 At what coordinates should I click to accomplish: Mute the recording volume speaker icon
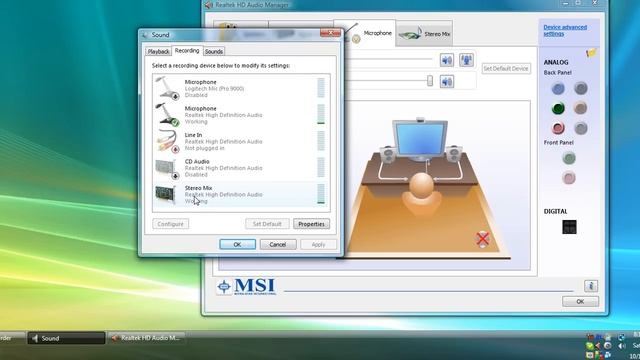pyautogui.click(x=447, y=60)
